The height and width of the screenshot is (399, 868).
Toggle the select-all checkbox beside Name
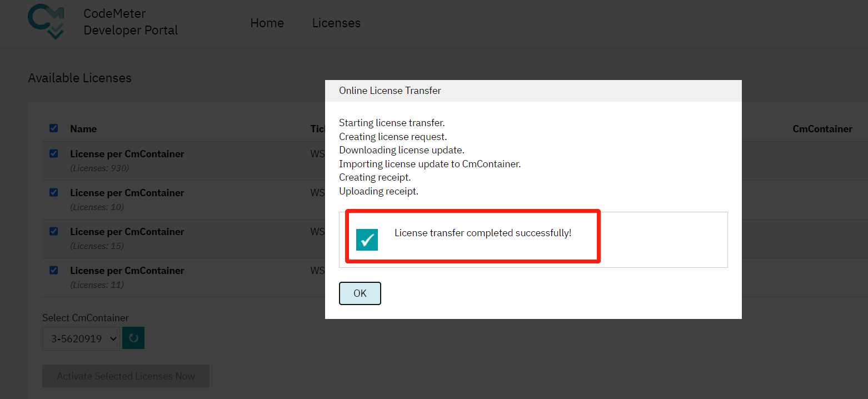coord(54,128)
